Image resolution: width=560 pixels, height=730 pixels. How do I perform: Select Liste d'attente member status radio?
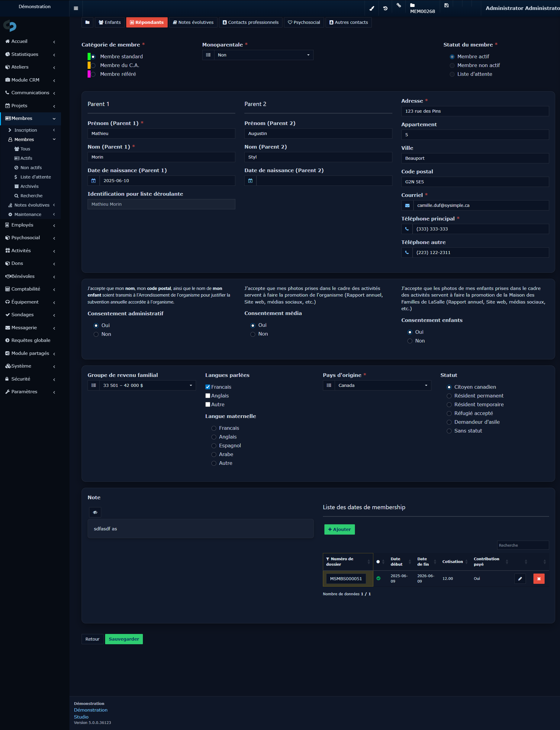click(452, 74)
